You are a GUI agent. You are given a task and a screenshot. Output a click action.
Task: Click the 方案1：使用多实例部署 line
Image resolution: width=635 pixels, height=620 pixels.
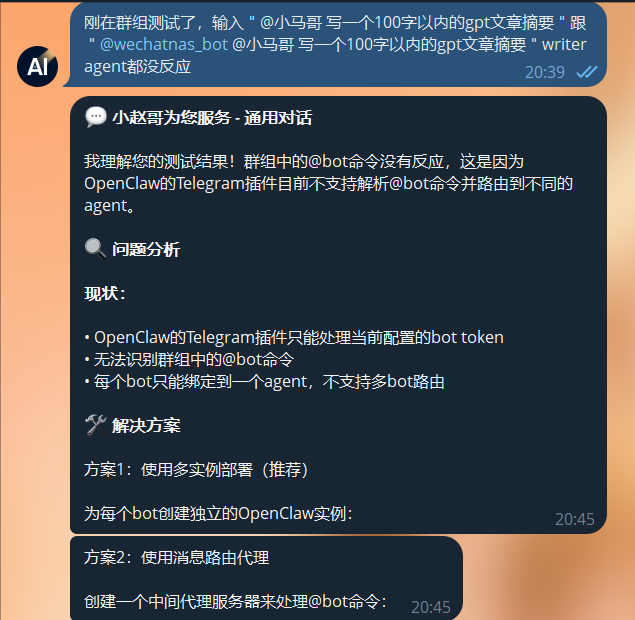pyautogui.click(x=196, y=470)
